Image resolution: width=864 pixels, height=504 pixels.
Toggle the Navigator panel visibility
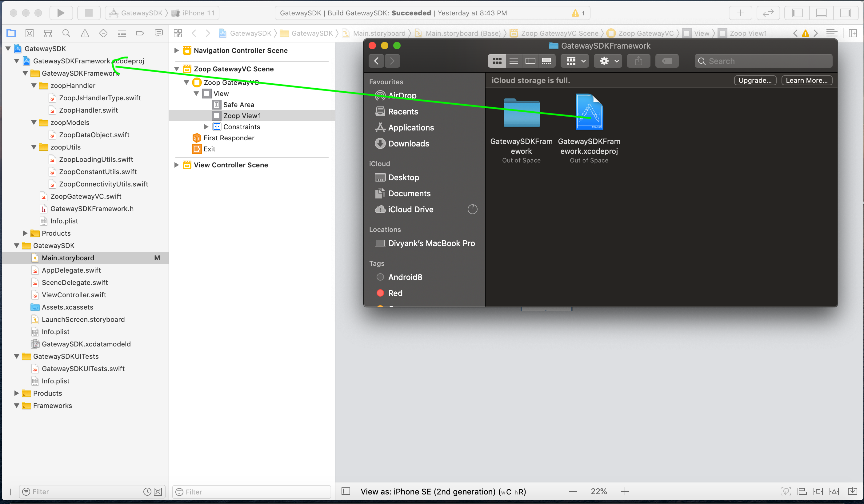click(798, 13)
